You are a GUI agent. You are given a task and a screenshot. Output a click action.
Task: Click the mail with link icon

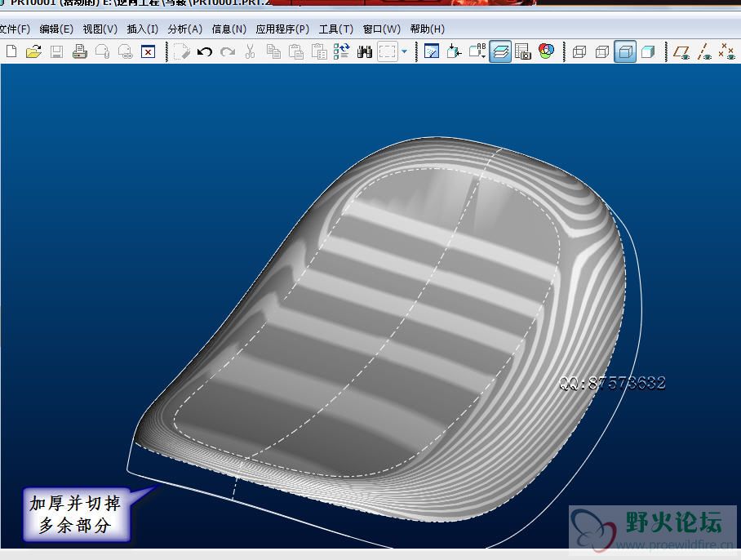coord(125,51)
